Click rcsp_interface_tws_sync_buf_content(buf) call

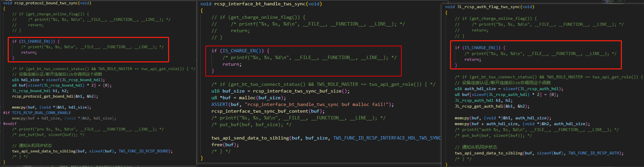pyautogui.click(x=268, y=111)
